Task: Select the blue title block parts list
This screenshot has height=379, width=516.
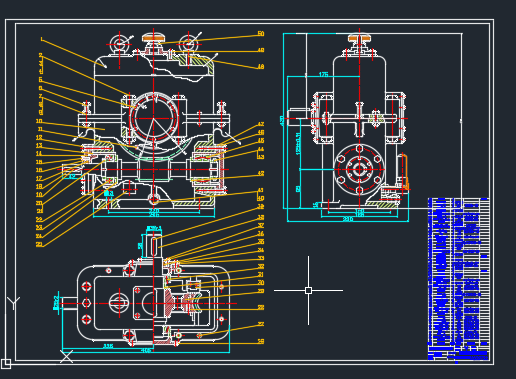Action: [x=459, y=279]
